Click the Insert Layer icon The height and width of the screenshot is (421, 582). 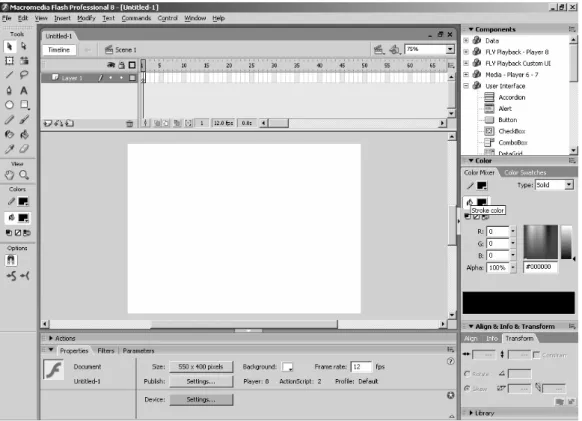[x=47, y=123]
